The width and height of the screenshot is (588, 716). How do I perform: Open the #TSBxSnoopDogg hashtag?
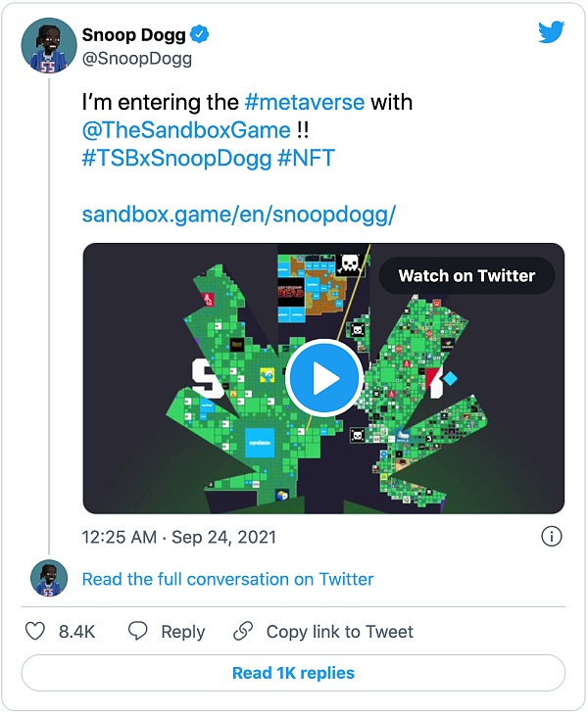point(176,157)
